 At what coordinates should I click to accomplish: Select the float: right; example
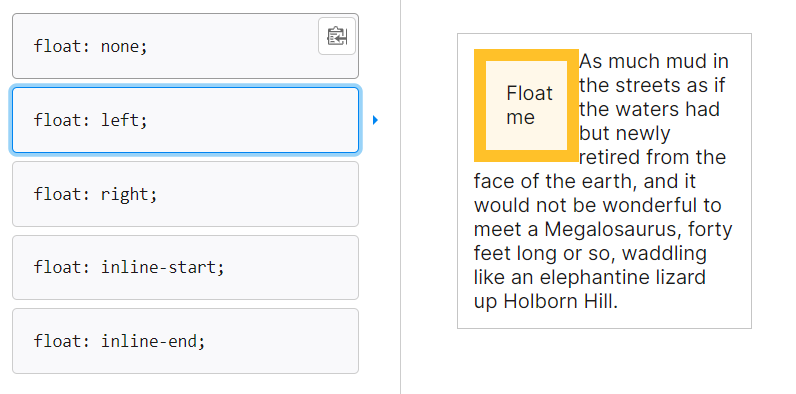185,194
